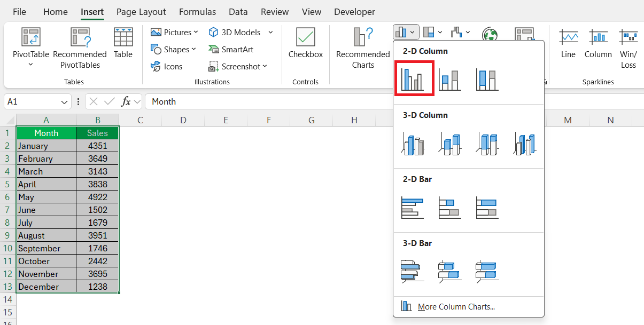Viewport: 644px width, 325px height.
Task: Switch to the Developer tab
Action: click(354, 12)
